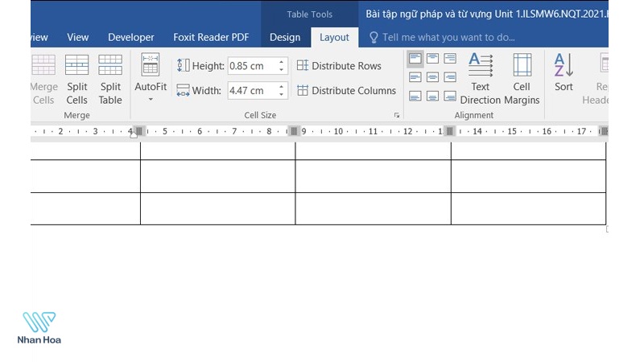Viewport: 644px width, 362px height.
Task: Click Distribute Rows button
Action: pos(339,66)
